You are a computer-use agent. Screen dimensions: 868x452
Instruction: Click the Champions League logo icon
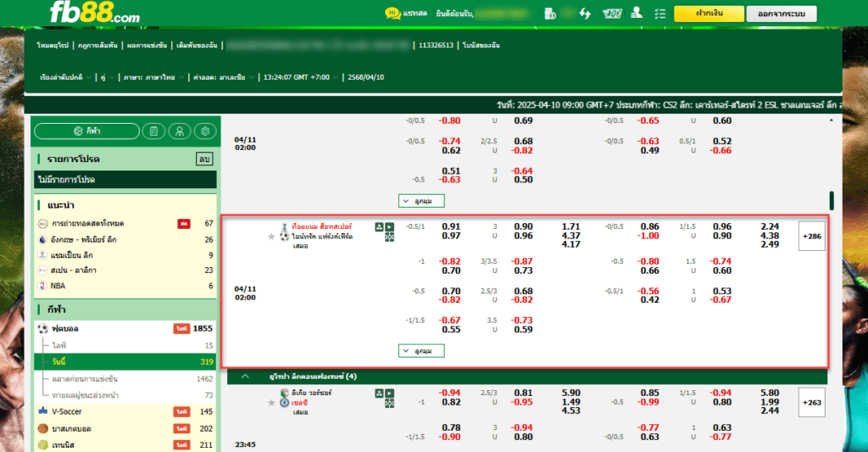pos(42,255)
